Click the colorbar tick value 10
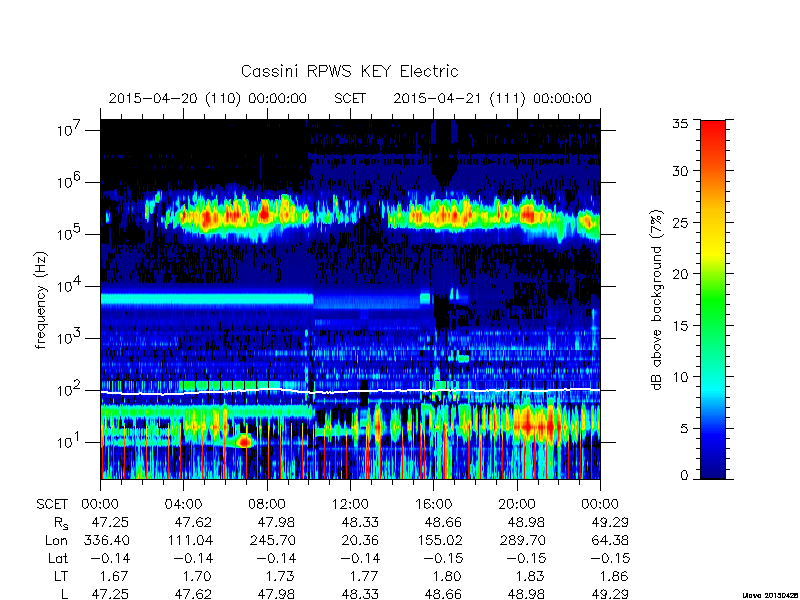This screenshot has width=800, height=600. 681,377
